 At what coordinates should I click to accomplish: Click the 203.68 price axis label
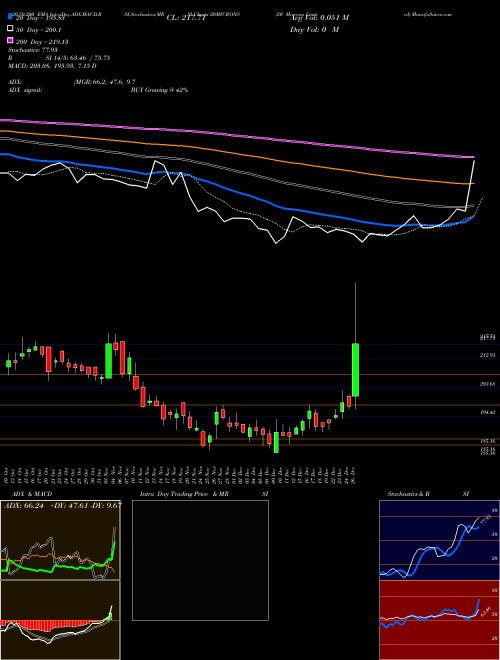[488, 384]
